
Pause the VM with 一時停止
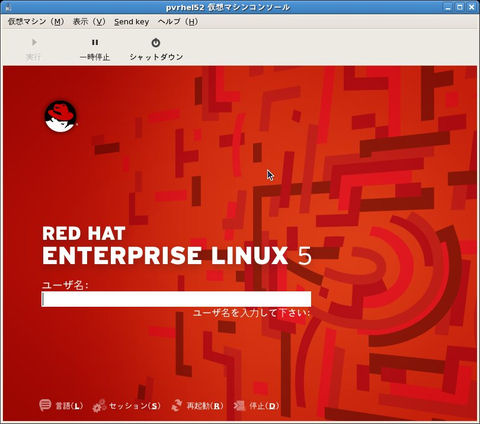pos(95,49)
